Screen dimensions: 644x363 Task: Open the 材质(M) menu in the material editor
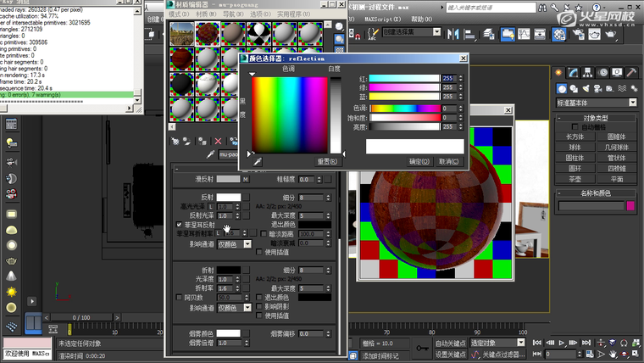pos(205,14)
